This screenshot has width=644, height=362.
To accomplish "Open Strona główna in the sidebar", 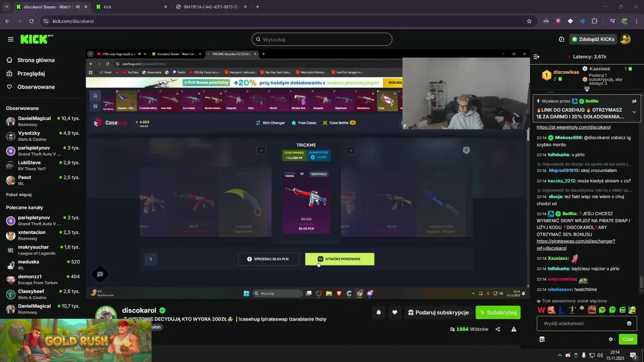I will click(x=36, y=60).
